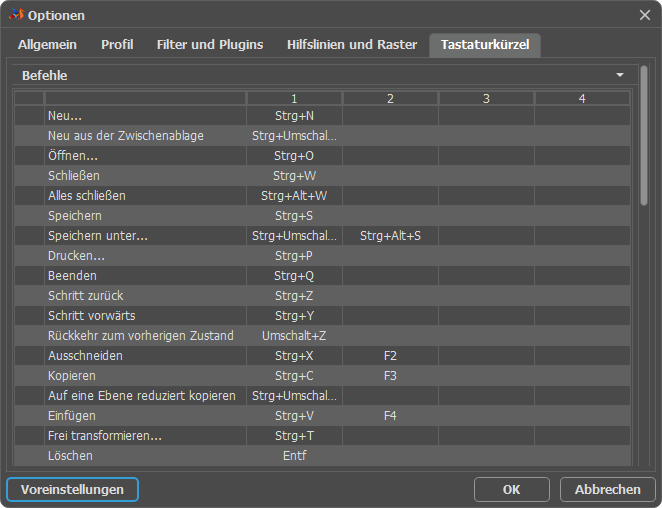Click the Strg+Alt+W shortcut cell
The height and width of the screenshot is (508, 662).
(x=294, y=196)
